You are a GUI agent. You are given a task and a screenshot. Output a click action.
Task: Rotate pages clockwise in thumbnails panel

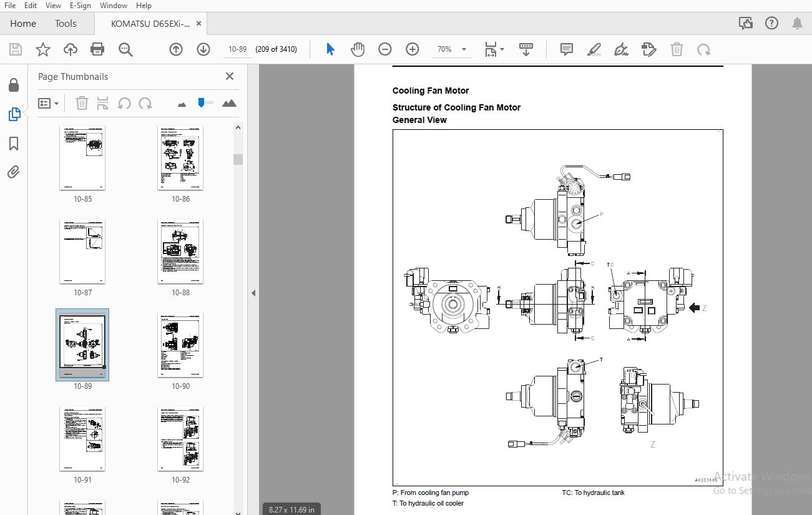[145, 103]
